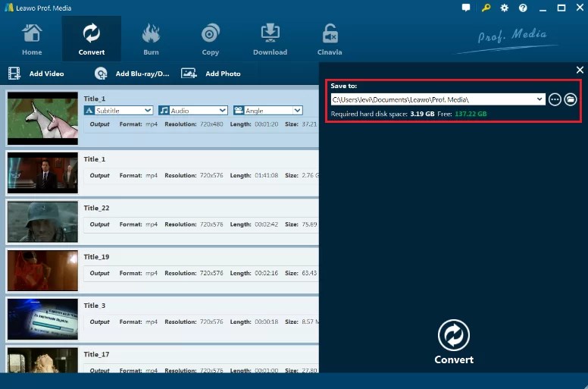Click the Title_3 title text
588x389 pixels.
click(x=95, y=306)
